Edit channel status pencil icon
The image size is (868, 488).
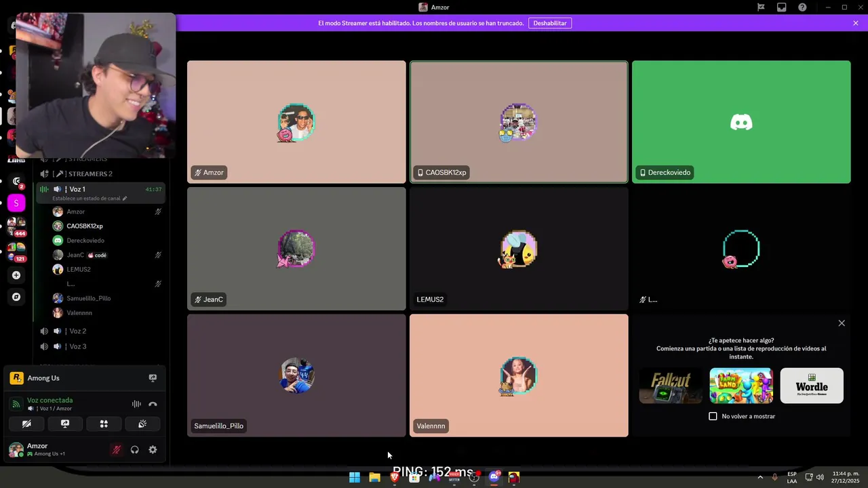[125, 199]
